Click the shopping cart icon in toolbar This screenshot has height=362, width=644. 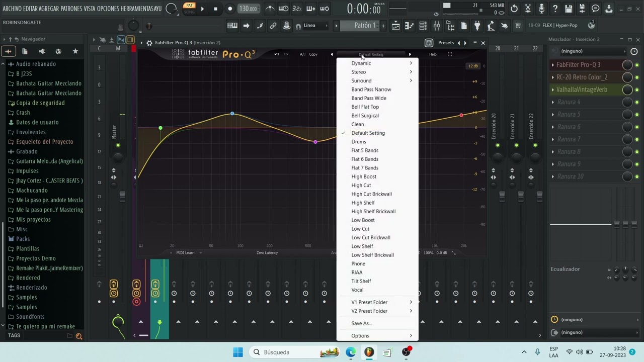518,26
